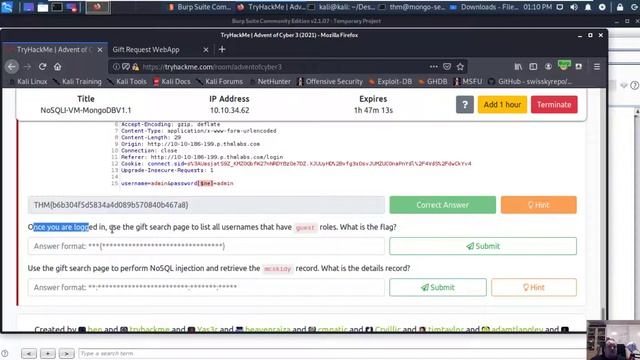This screenshot has height=360, width=640.
Task: Click the IP address 10.10.34.62 text
Action: 229,110
